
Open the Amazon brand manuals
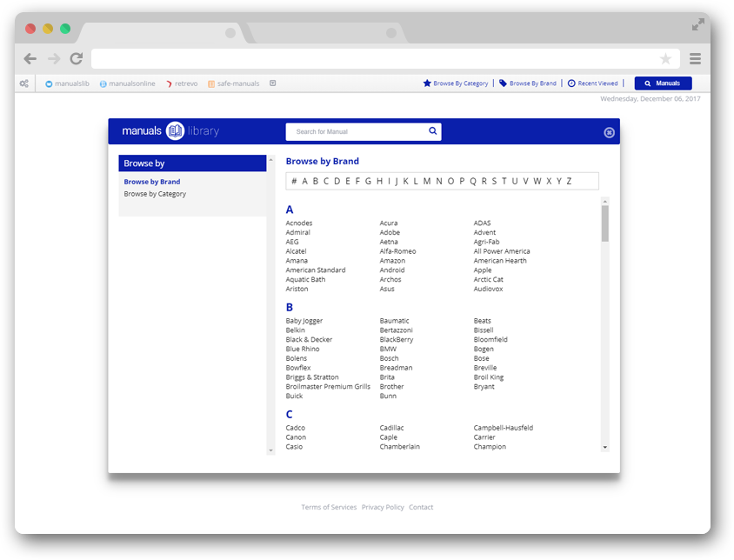click(x=392, y=261)
